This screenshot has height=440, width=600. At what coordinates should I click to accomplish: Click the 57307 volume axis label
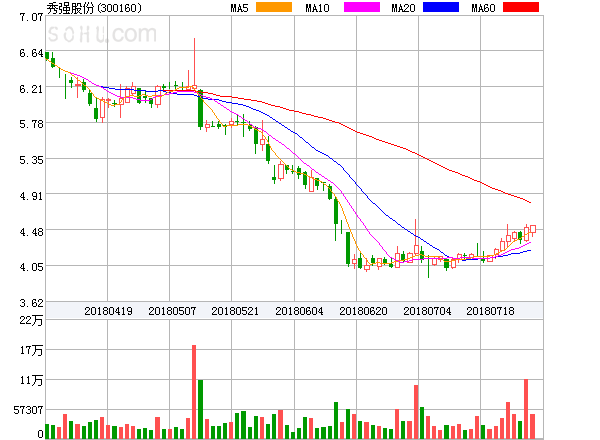pos(28,411)
